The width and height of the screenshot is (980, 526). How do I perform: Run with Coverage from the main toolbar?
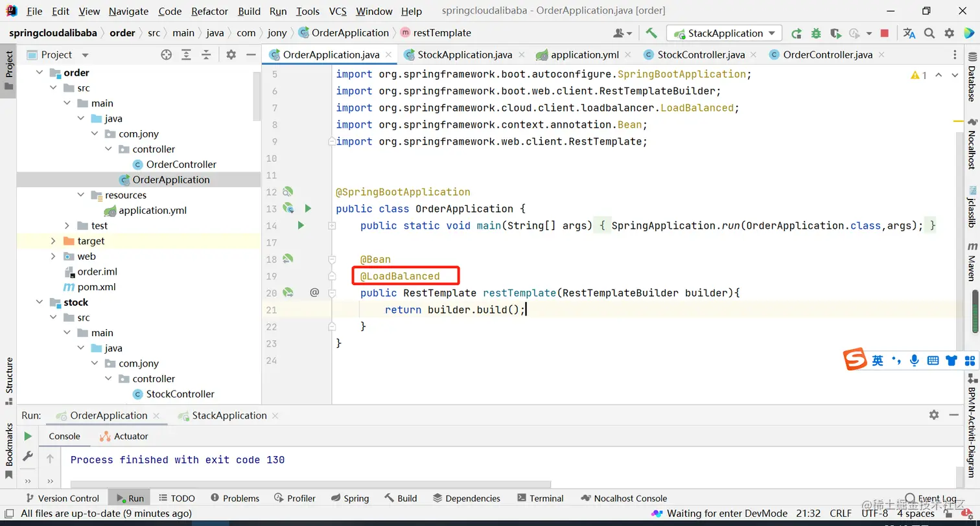835,33
